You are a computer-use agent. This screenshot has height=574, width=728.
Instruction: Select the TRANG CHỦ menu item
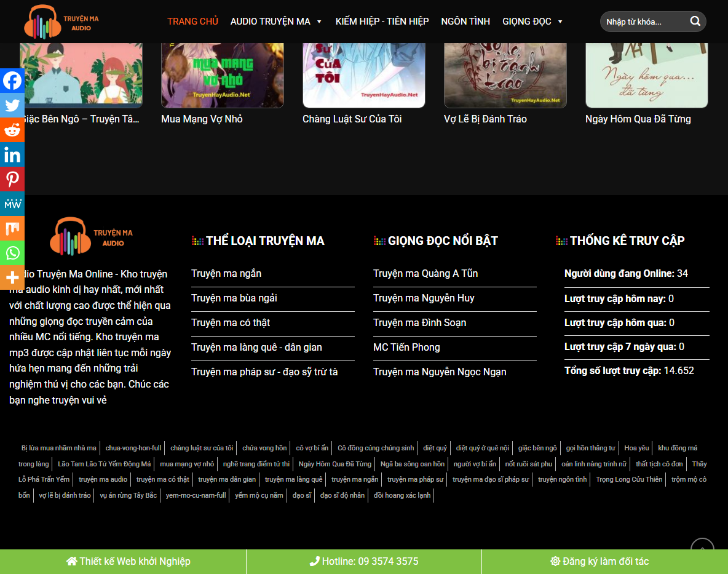click(192, 21)
